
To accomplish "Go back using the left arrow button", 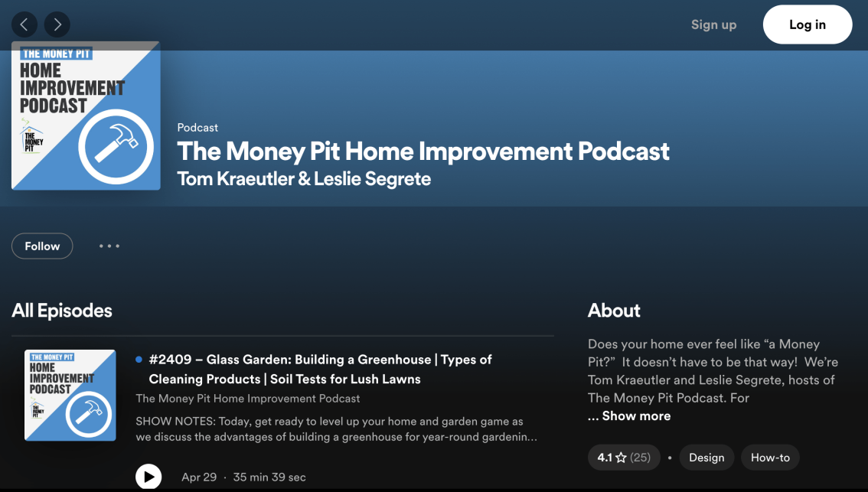I will click(24, 24).
